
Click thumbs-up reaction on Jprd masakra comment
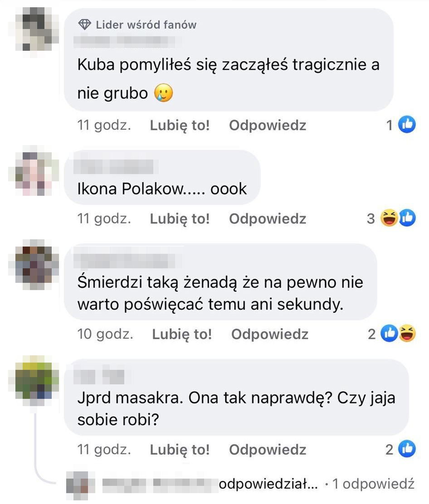[x=407, y=449]
